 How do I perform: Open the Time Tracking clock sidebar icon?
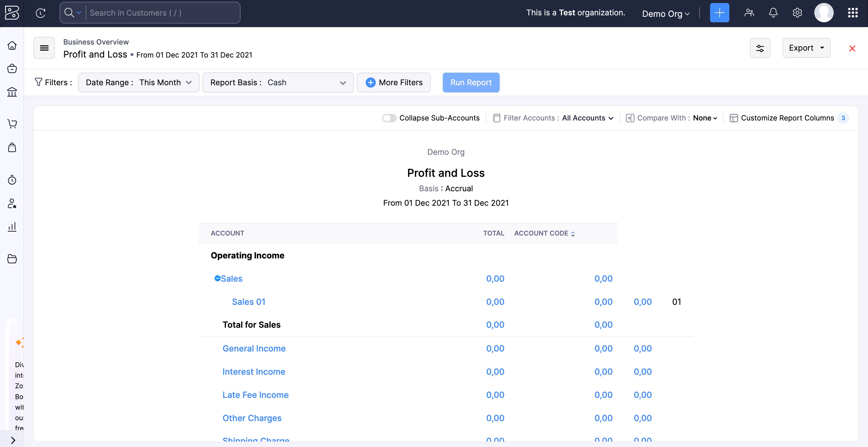(12, 180)
